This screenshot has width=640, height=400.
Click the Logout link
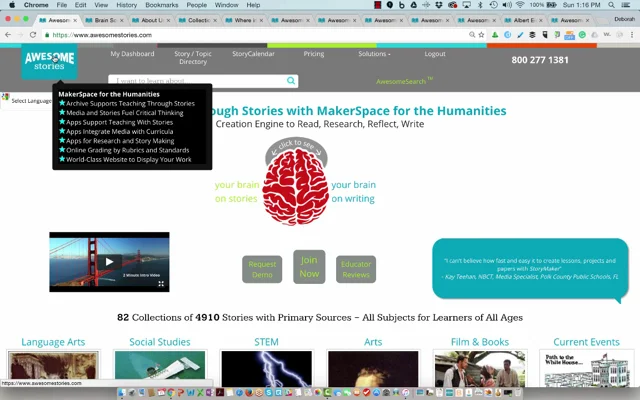tap(435, 54)
